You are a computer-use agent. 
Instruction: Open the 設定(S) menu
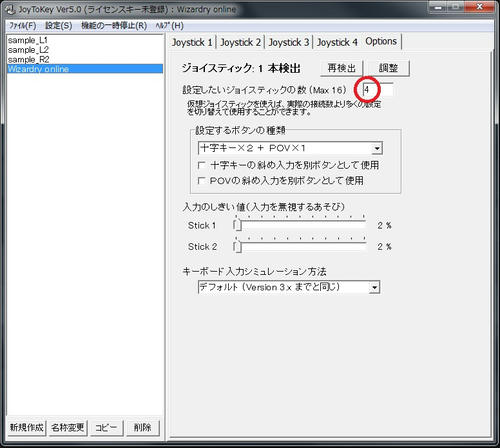coord(59,26)
